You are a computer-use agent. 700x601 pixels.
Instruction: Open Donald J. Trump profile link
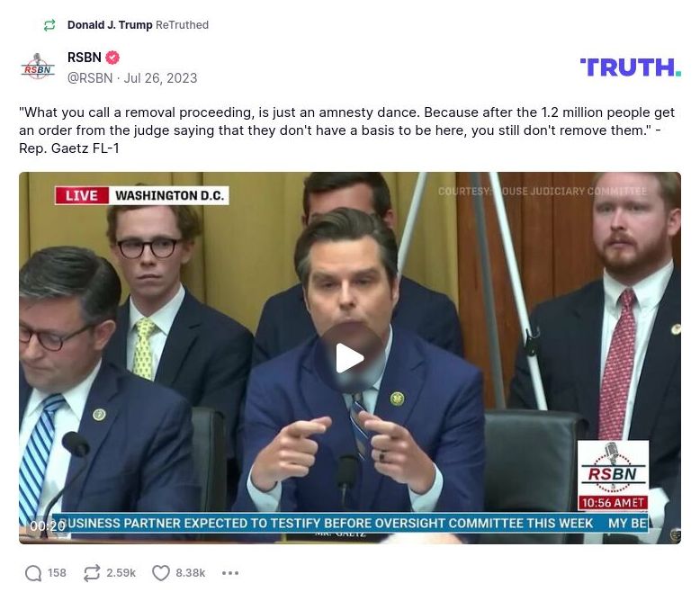(110, 25)
